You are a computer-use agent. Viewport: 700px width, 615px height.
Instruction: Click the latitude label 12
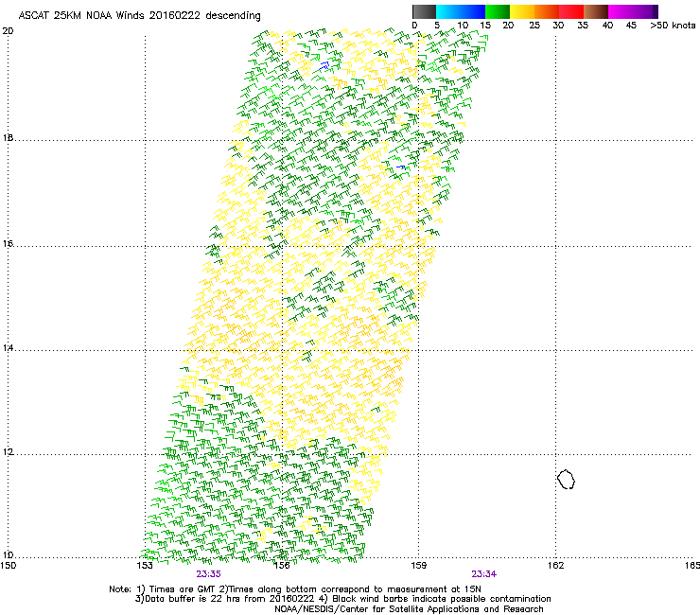pos(8,451)
